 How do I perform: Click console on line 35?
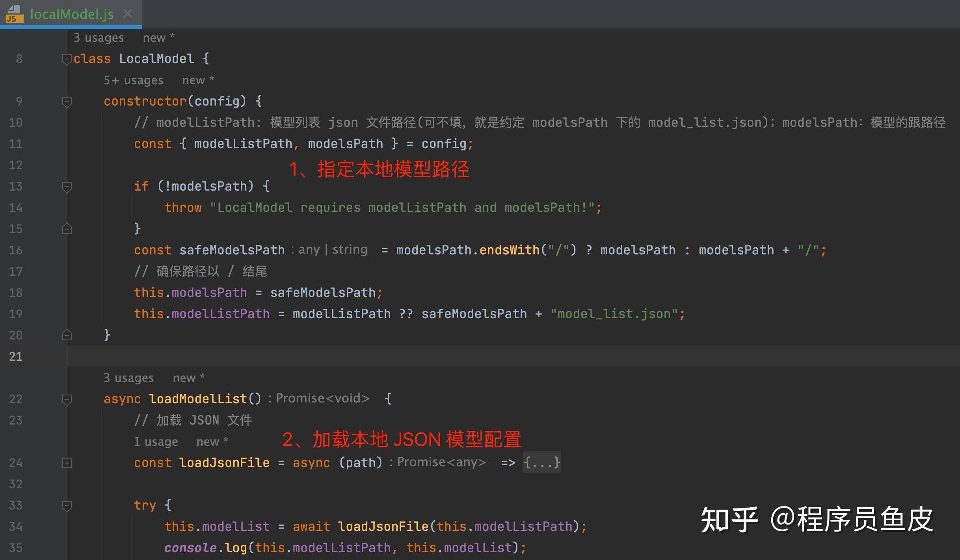(190, 548)
